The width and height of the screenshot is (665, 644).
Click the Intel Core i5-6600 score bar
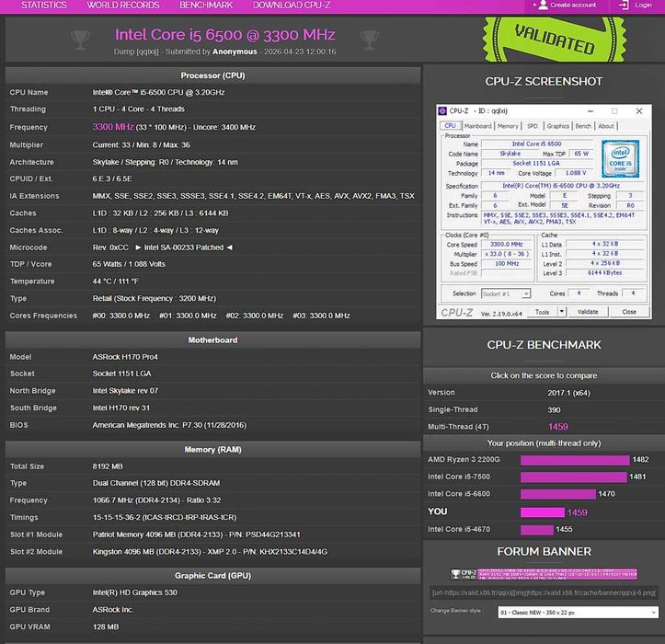click(x=557, y=494)
